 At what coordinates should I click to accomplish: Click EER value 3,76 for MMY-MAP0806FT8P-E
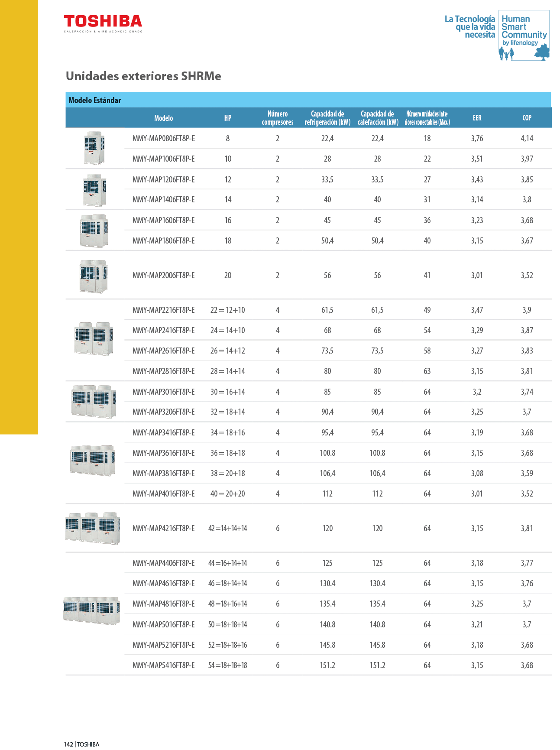pyautogui.click(x=477, y=139)
